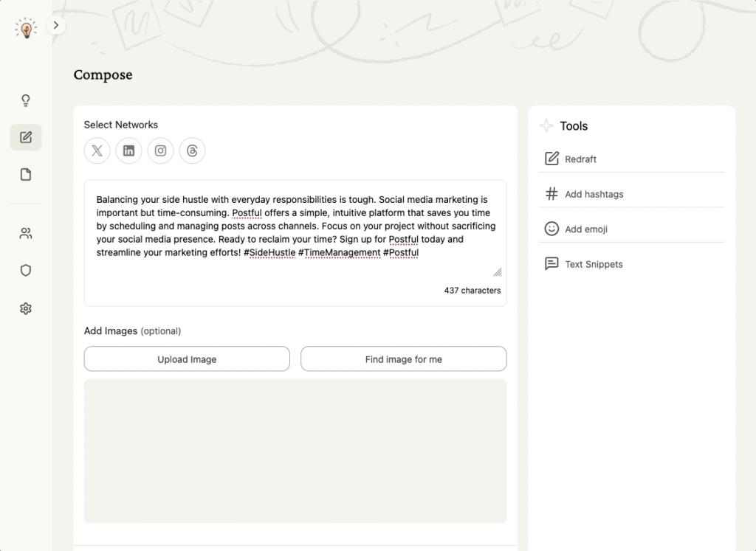Toggle the Instagram network

[161, 150]
